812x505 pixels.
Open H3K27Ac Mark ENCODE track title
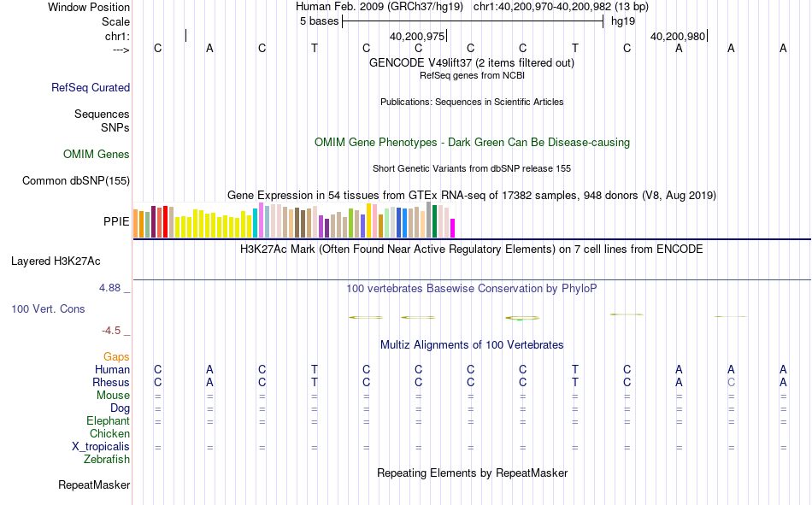(471, 250)
